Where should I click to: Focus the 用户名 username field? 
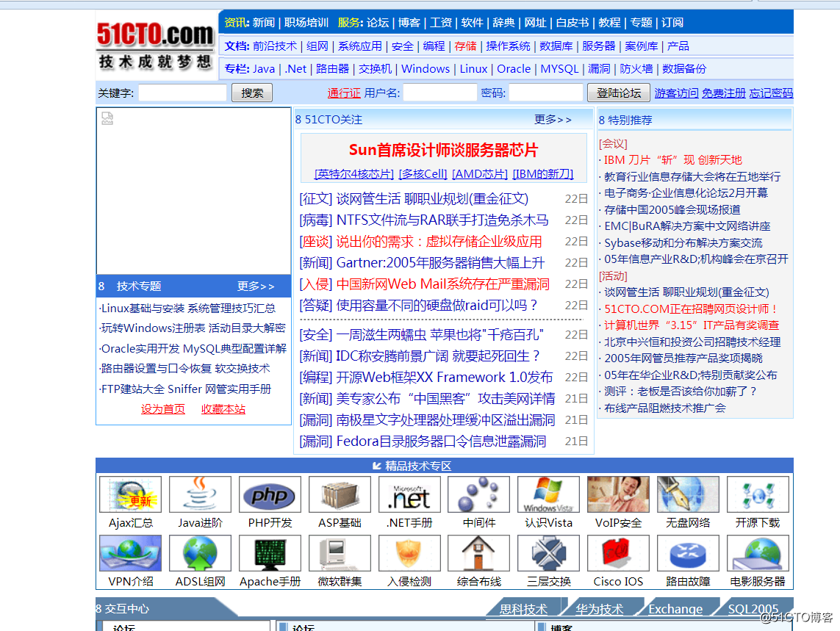coord(439,93)
